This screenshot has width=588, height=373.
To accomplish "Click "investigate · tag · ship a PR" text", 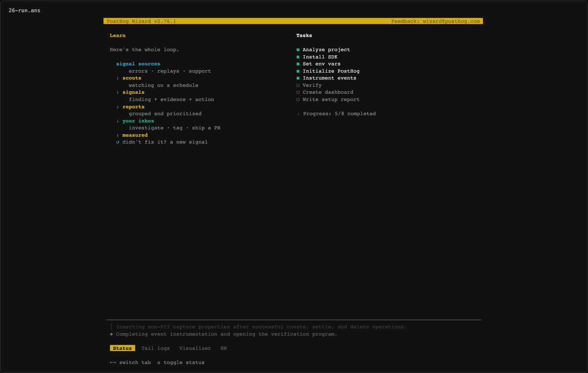I will (x=175, y=128).
